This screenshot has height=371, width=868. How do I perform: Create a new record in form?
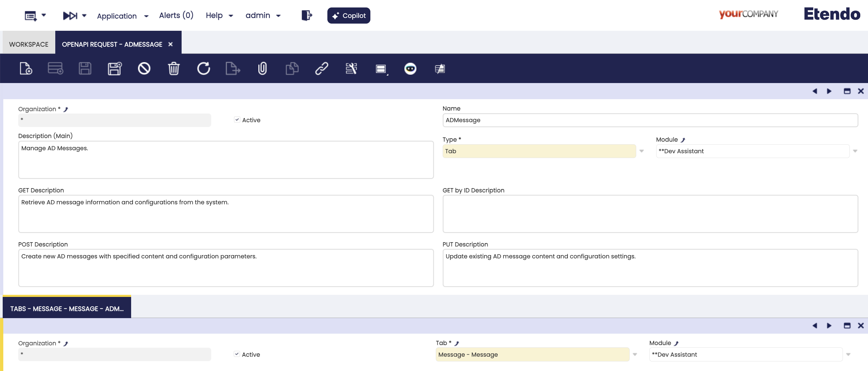pos(26,69)
